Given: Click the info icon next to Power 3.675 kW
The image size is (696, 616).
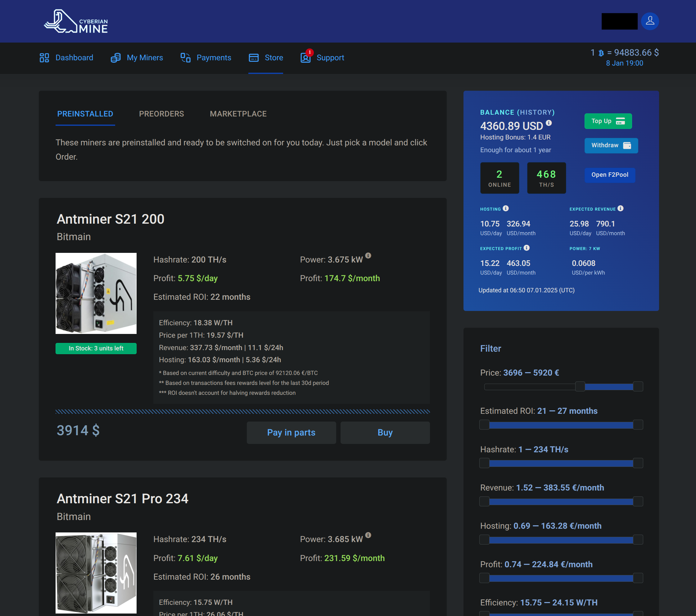Looking at the screenshot, I should tap(368, 256).
